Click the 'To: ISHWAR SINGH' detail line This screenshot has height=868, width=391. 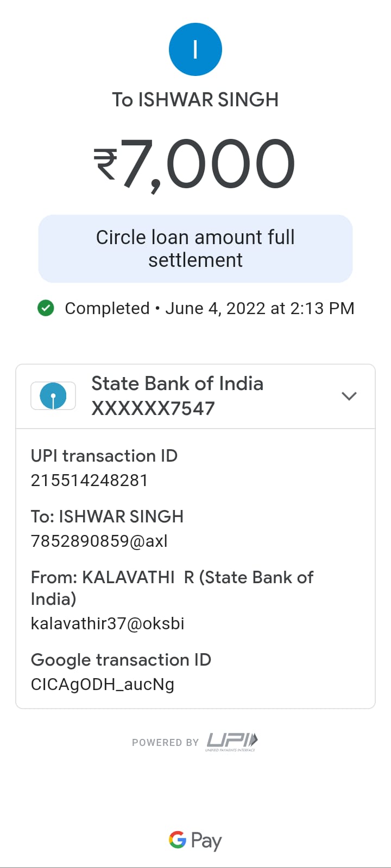click(x=107, y=516)
